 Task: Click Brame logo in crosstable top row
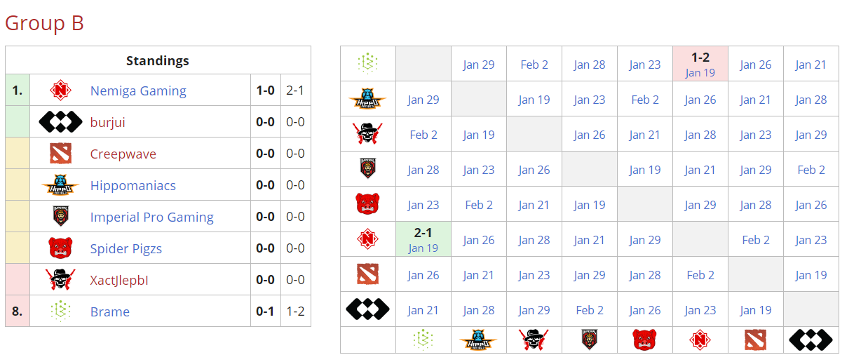(367, 64)
